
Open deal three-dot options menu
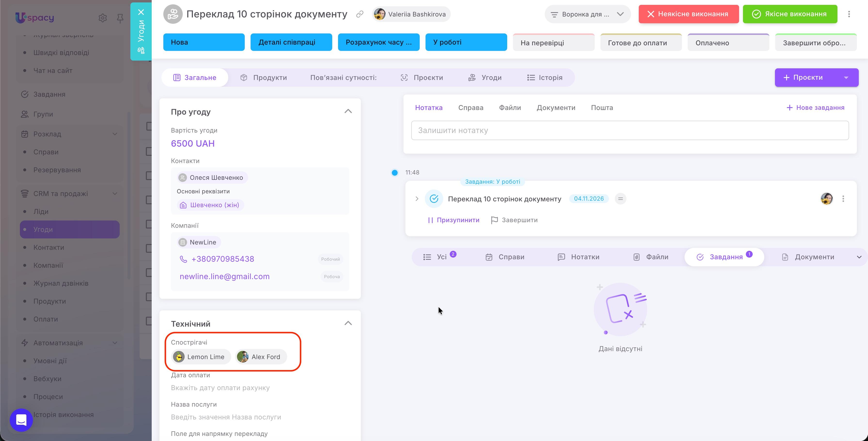[x=849, y=14]
